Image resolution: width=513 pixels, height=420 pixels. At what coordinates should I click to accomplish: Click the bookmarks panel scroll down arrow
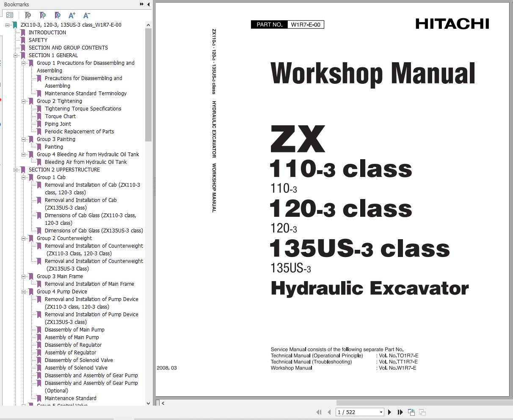coord(148,403)
